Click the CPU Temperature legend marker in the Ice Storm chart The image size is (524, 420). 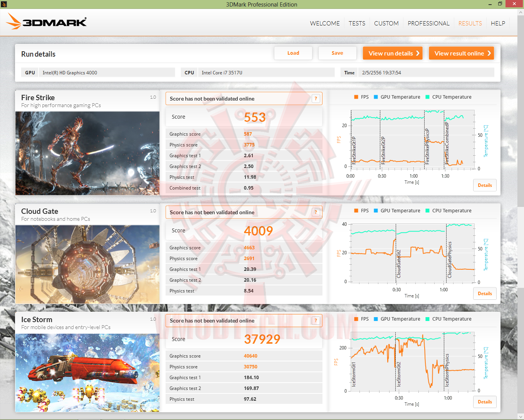tap(428, 319)
